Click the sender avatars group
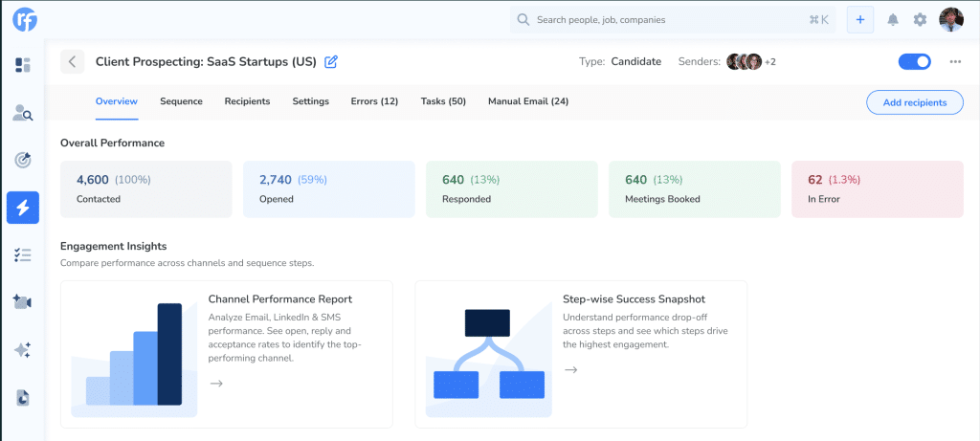The height and width of the screenshot is (441, 980). [x=744, y=62]
